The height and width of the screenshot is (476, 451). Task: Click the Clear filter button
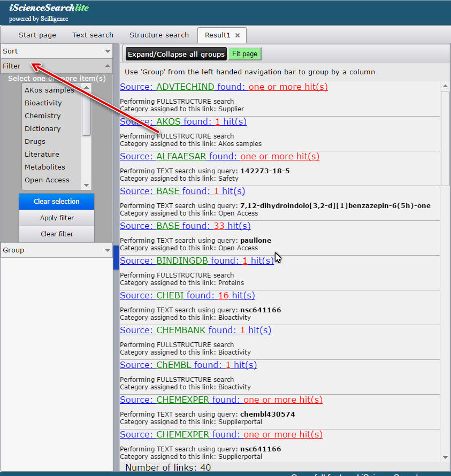57,234
